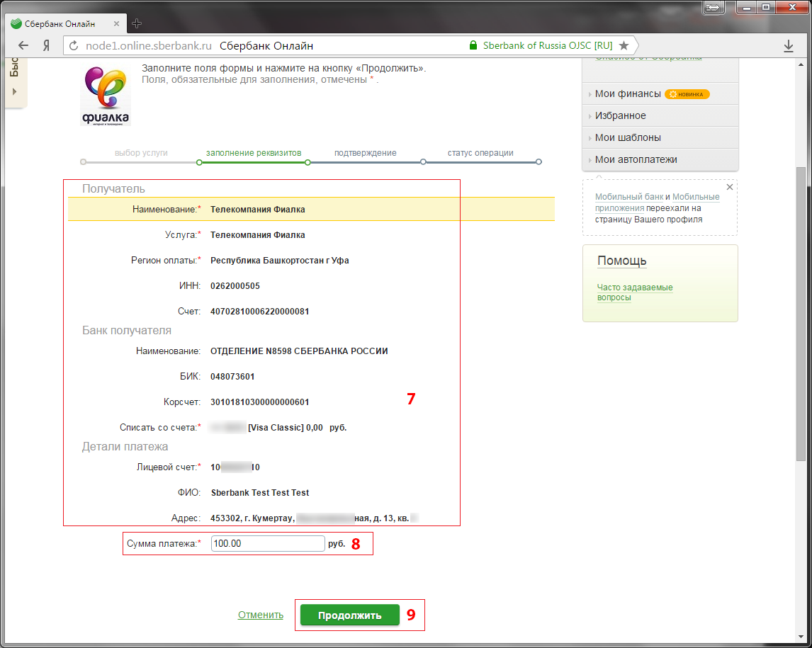Click the подтверждение step label
The height and width of the screenshot is (648, 812).
(366, 153)
